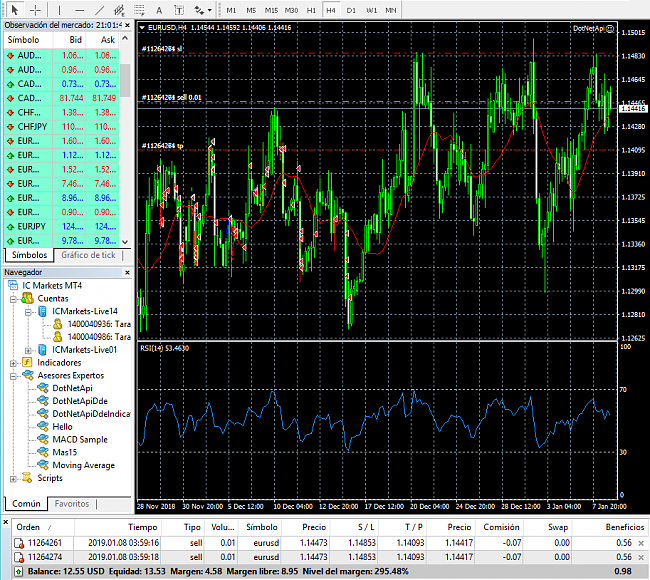Image resolution: width=650 pixels, height=580 pixels.
Task: Expand the Scripts node
Action: coord(13,479)
